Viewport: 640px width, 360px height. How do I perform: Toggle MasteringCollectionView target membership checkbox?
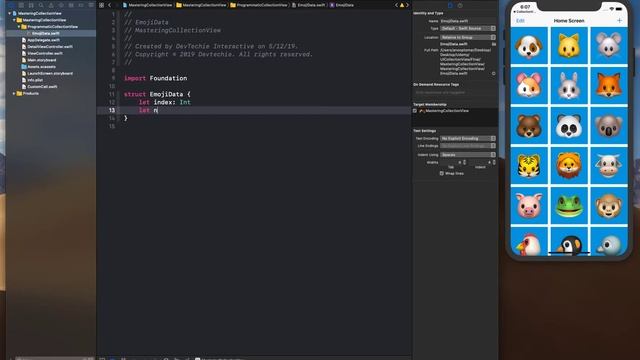coord(415,111)
